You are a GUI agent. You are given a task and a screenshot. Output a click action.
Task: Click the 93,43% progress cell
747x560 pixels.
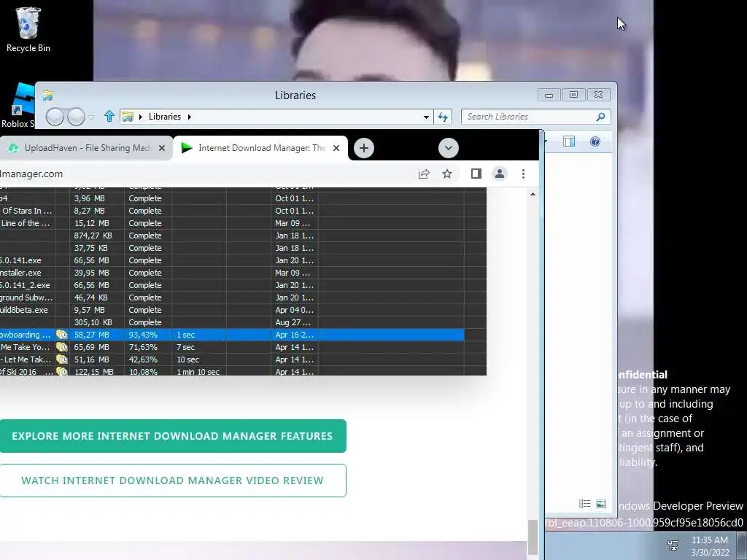[143, 335]
